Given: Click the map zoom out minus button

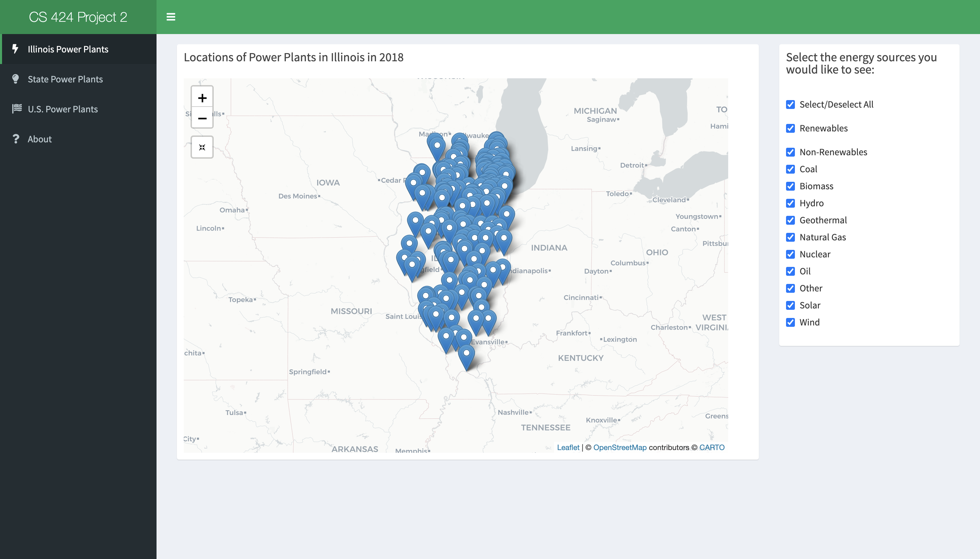Looking at the screenshot, I should (x=202, y=118).
